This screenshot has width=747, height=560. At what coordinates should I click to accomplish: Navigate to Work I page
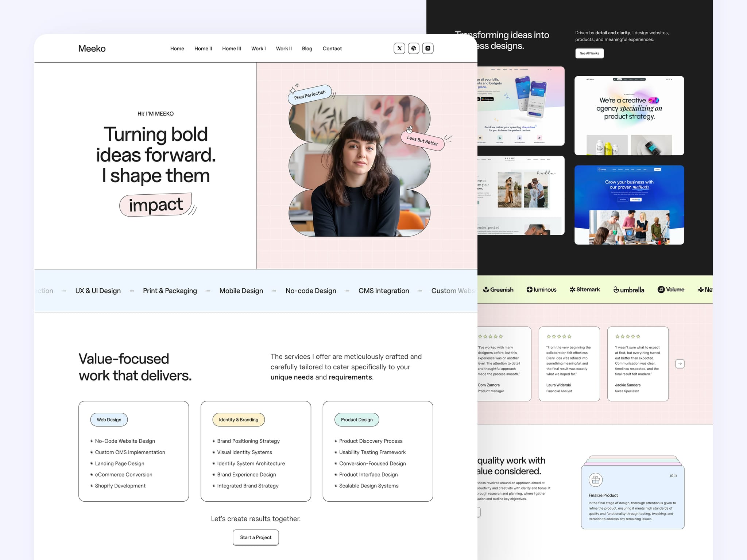pos(259,48)
